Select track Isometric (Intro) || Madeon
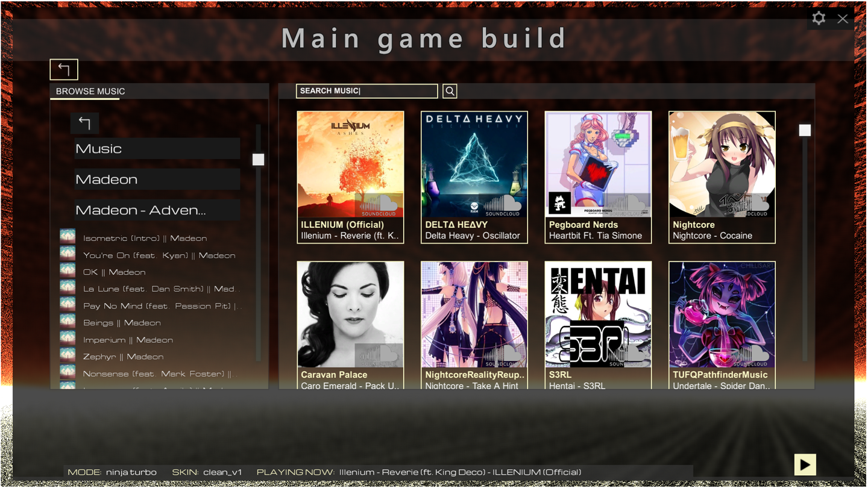The image size is (868, 488). click(145, 238)
